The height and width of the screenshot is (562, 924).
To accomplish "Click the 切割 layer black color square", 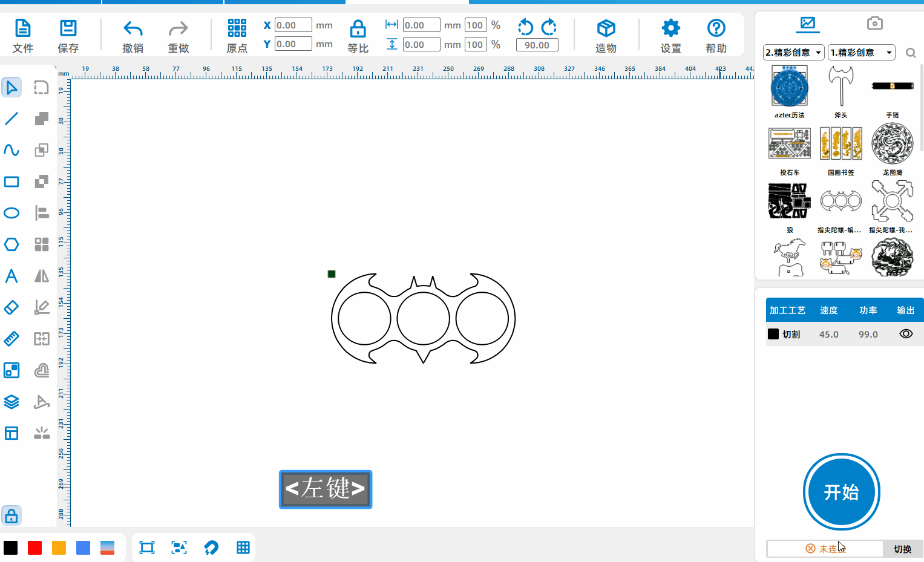I will tap(773, 334).
